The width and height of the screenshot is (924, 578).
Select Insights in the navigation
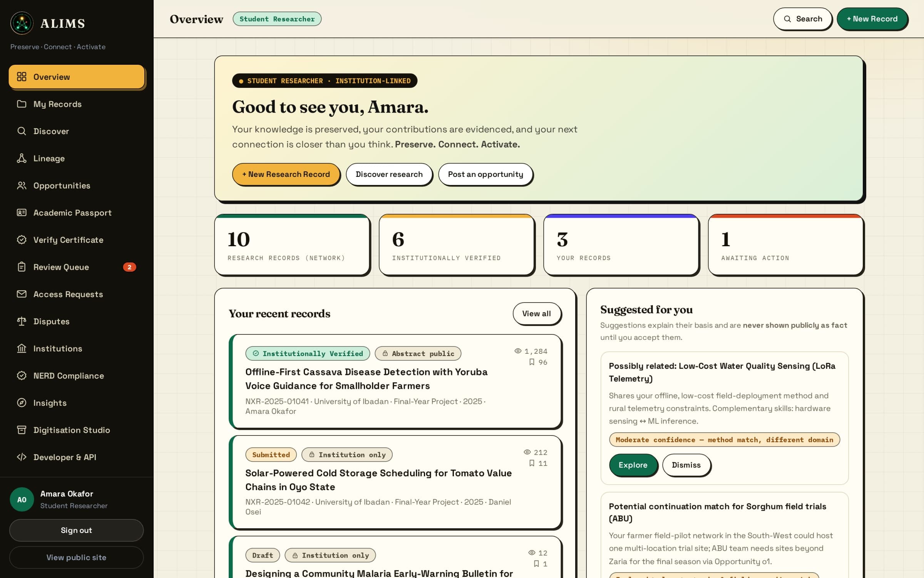tap(77, 403)
